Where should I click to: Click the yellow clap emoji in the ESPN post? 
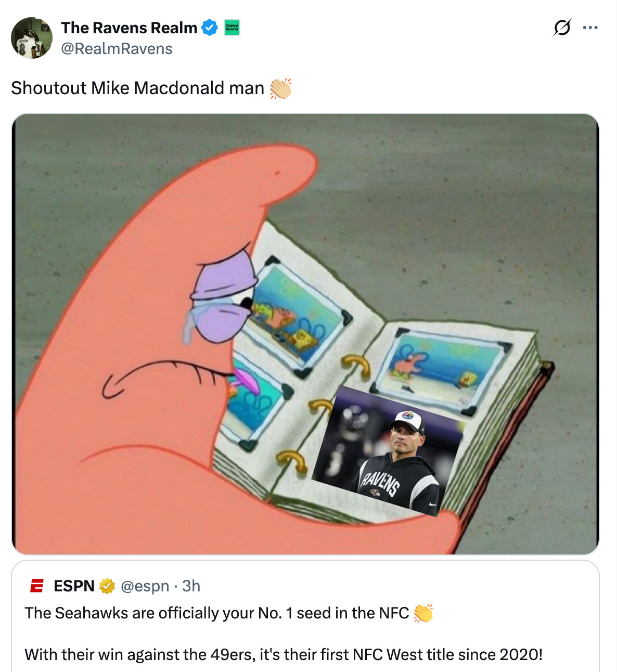pos(423,613)
